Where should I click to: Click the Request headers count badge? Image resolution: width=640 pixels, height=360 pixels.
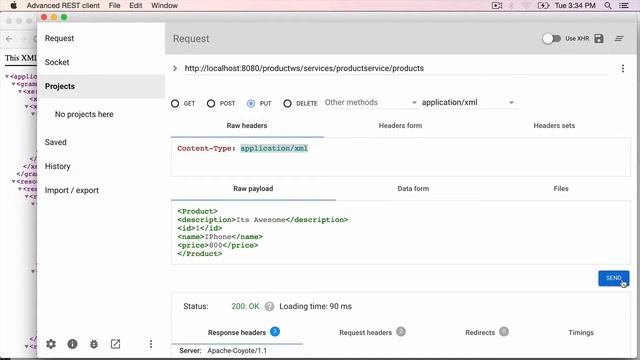(401, 331)
